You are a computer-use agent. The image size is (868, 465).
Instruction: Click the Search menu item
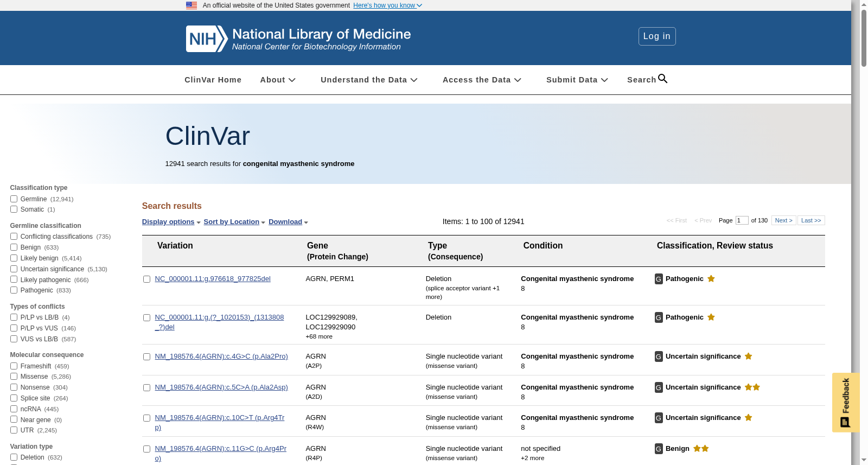pyautogui.click(x=642, y=80)
